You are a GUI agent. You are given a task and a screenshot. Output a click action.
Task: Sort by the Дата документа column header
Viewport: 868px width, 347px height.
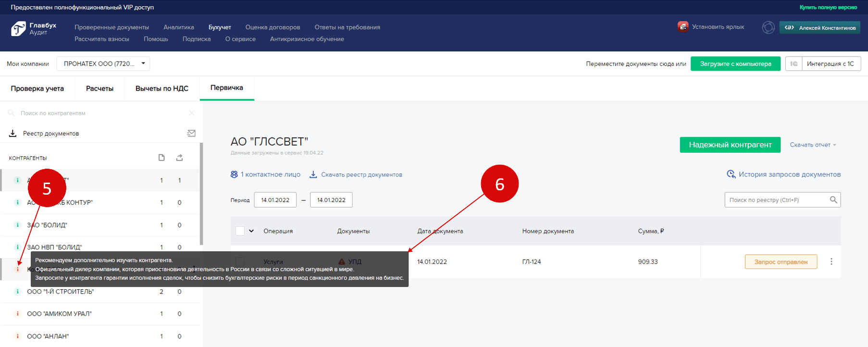coord(440,231)
